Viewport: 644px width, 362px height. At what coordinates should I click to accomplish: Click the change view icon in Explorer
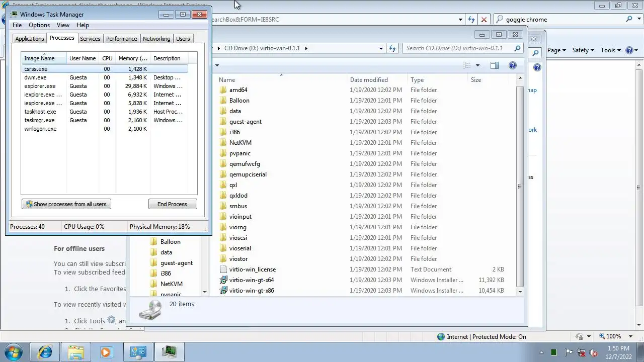pos(467,65)
